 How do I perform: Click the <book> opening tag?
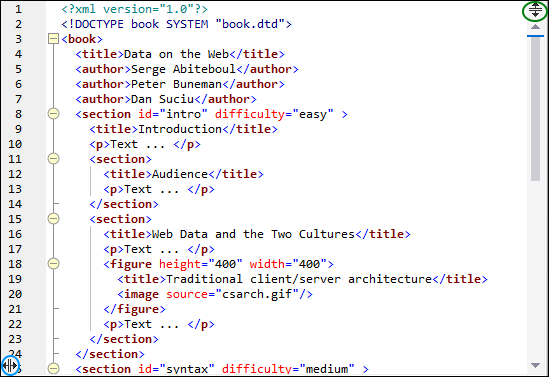coord(82,39)
